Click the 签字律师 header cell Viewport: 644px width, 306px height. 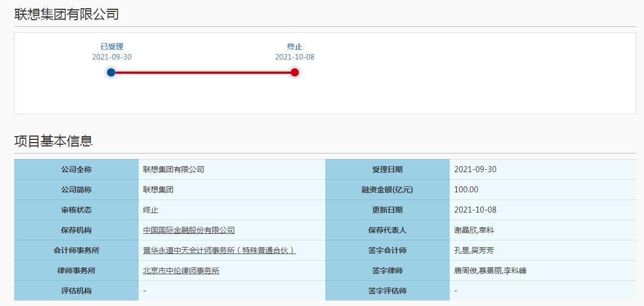(x=387, y=270)
